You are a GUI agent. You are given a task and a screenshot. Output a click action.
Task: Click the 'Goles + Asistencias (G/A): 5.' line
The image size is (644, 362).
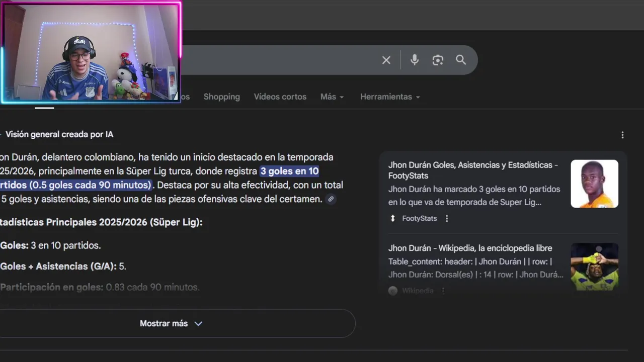tap(63, 266)
